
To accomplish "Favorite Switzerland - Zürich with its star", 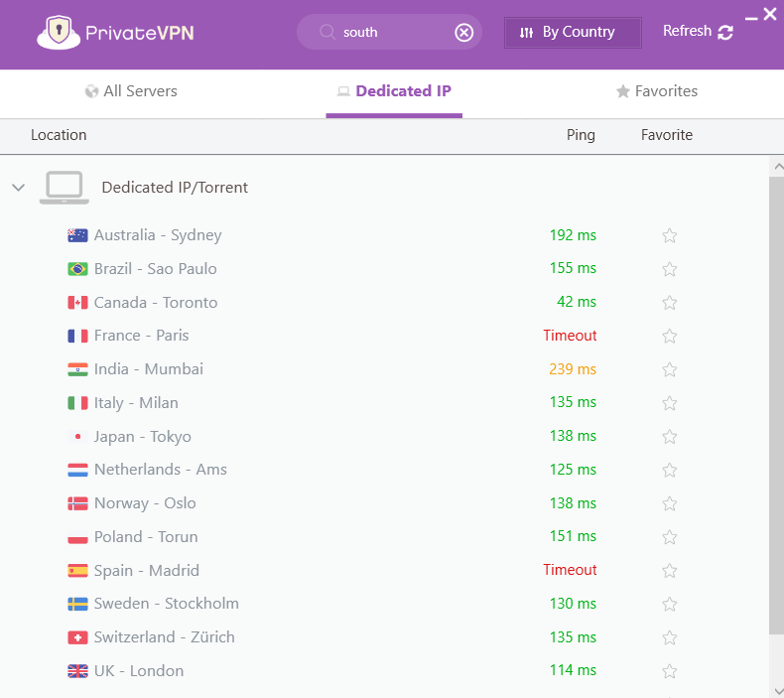I will coord(670,637).
